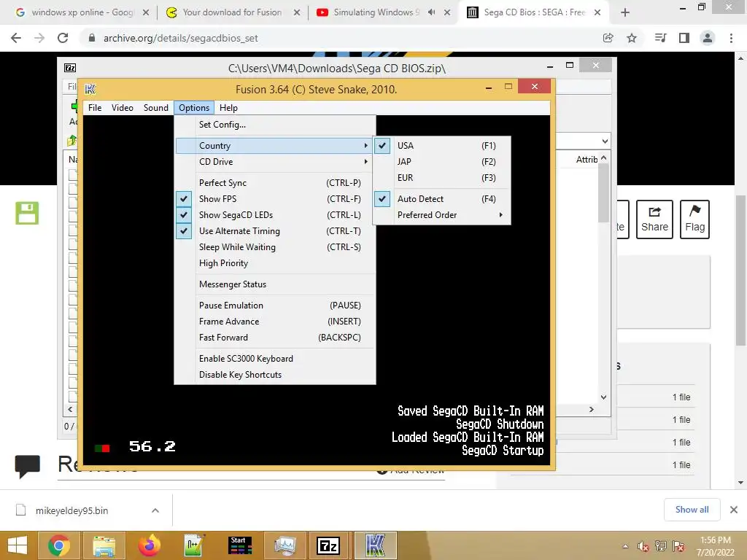The image size is (747, 560).
Task: Open Fusion emulator taskbar icon
Action: pos(375,545)
